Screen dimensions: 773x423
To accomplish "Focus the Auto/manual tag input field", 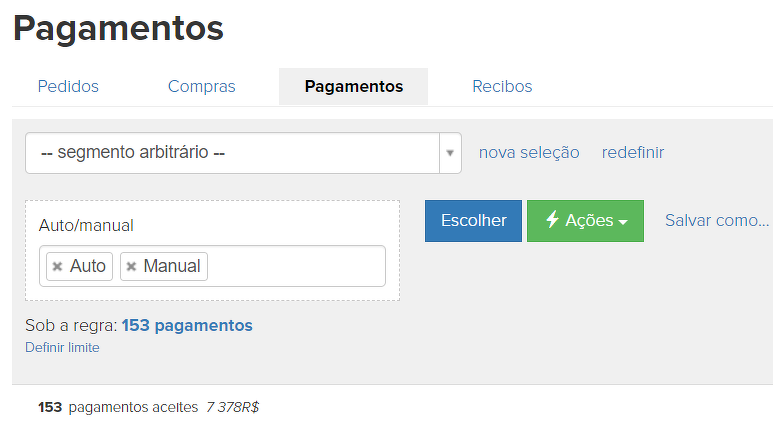I will (x=294, y=266).
